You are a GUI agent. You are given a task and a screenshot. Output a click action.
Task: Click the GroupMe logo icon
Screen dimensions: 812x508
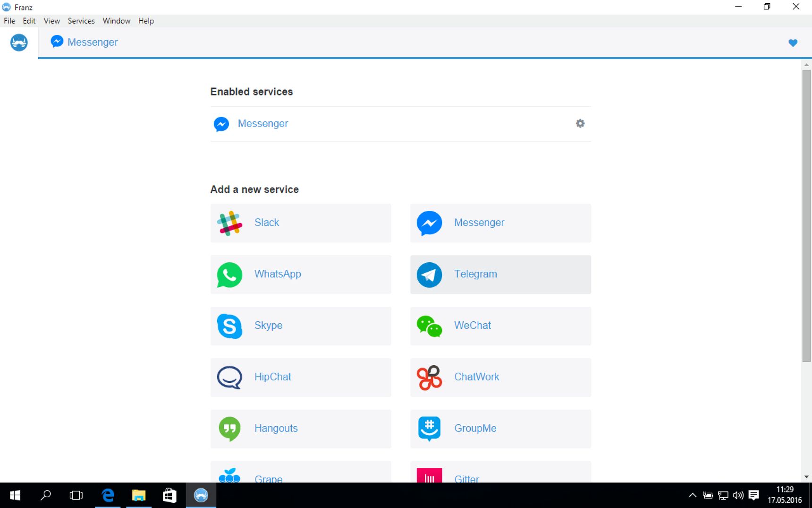click(429, 429)
